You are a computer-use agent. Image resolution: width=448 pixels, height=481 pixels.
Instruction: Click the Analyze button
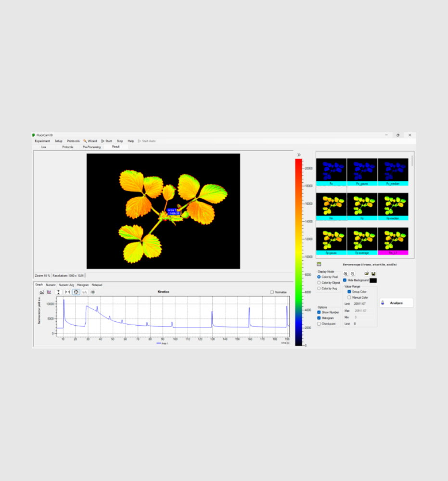point(396,303)
